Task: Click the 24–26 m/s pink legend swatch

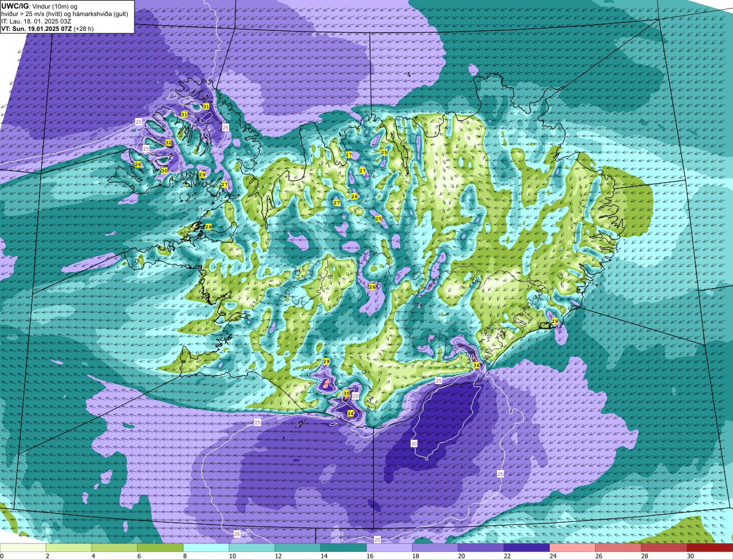Action: coord(573,548)
